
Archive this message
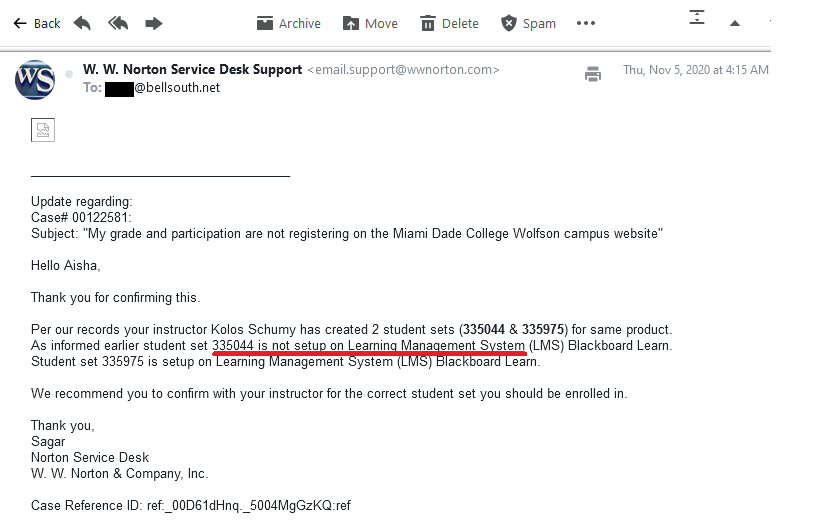click(288, 23)
